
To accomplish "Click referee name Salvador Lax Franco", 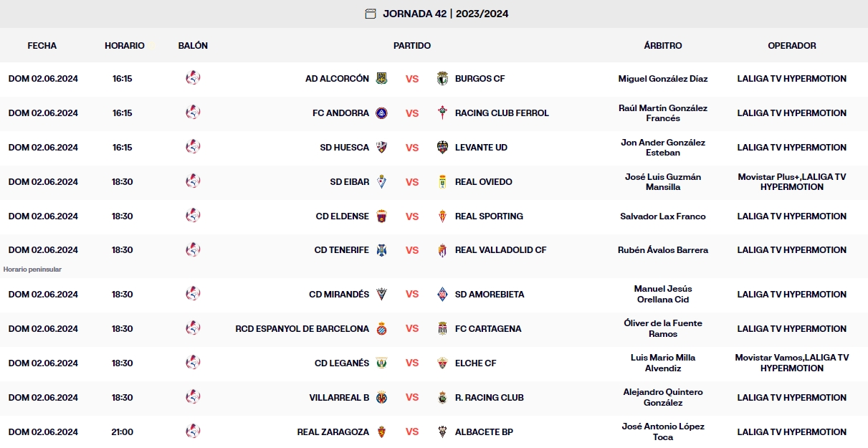I will click(663, 216).
